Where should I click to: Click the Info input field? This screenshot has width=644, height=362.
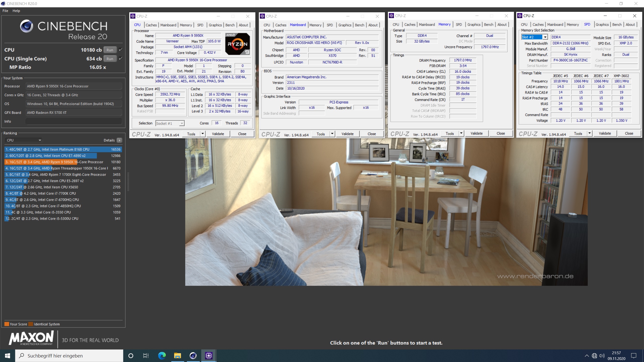[x=73, y=121]
